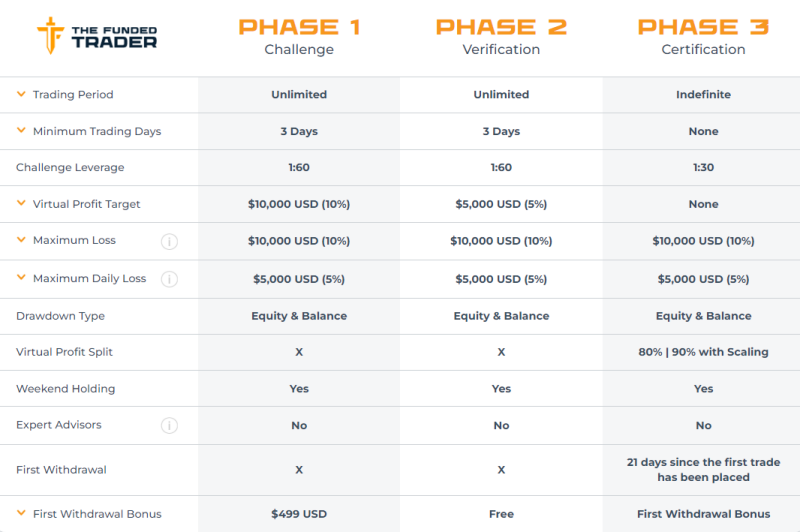Click the Phase 3 First Withdrawal Bonus cell
Image resolution: width=800 pixels, height=532 pixels.
pyautogui.click(x=703, y=514)
